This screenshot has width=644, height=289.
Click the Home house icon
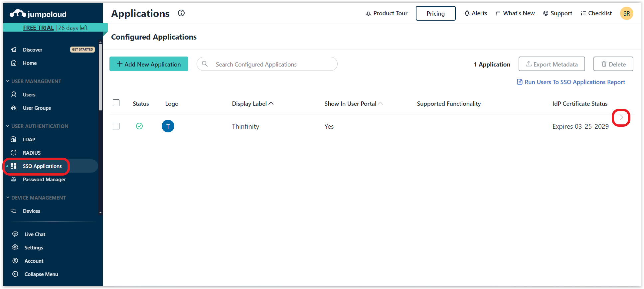(x=14, y=63)
